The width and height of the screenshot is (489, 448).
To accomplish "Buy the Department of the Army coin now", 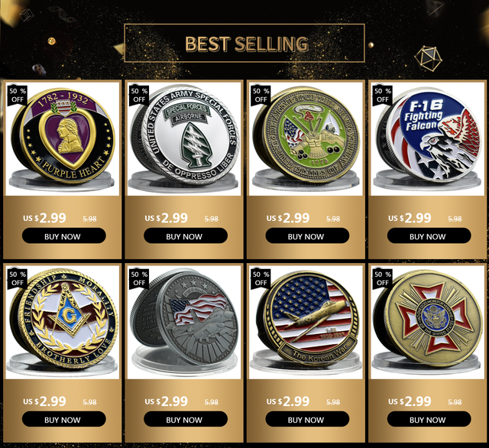I will coord(307,236).
